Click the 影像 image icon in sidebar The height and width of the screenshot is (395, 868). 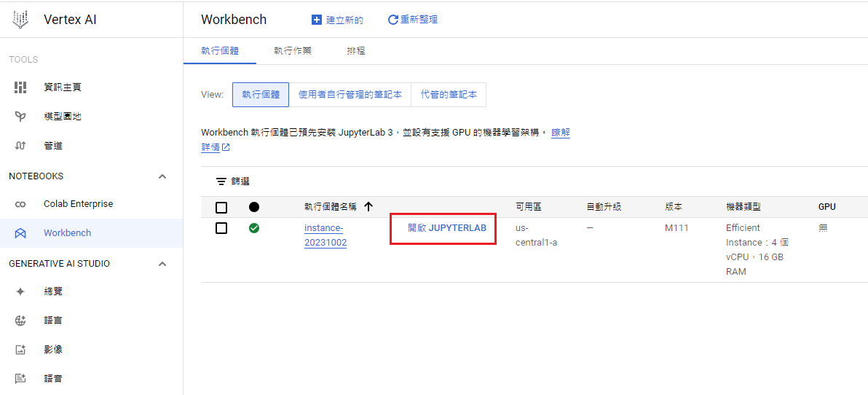tap(20, 350)
